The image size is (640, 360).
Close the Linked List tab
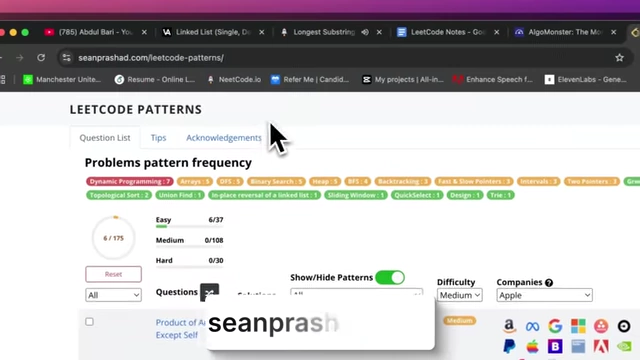click(262, 32)
